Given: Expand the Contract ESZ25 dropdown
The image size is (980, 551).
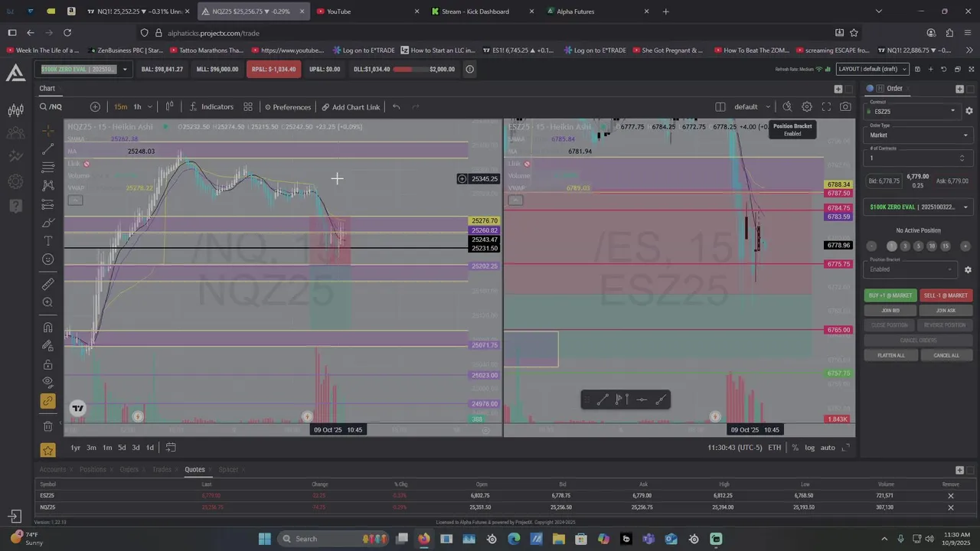Looking at the screenshot, I should pos(913,111).
